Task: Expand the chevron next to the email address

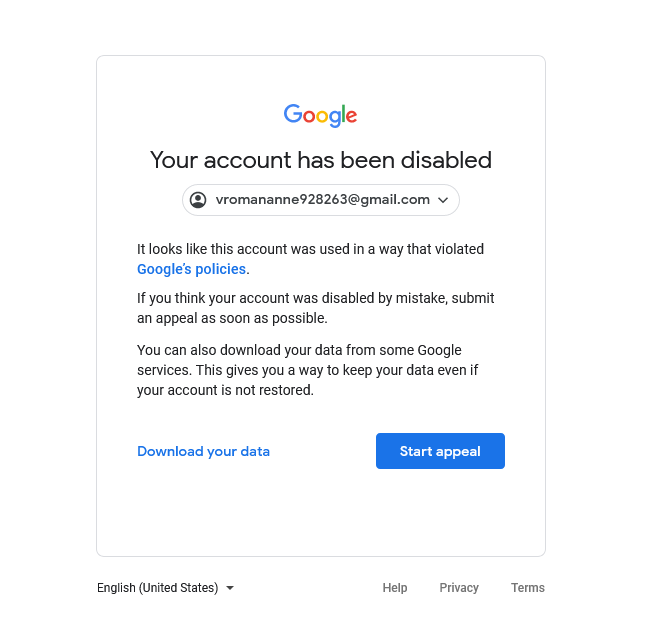Action: coord(443,200)
